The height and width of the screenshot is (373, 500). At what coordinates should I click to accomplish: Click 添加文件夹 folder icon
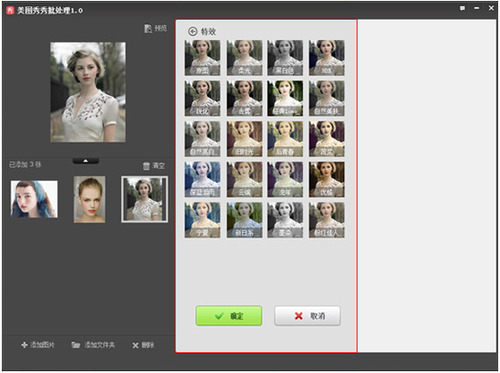(x=76, y=345)
